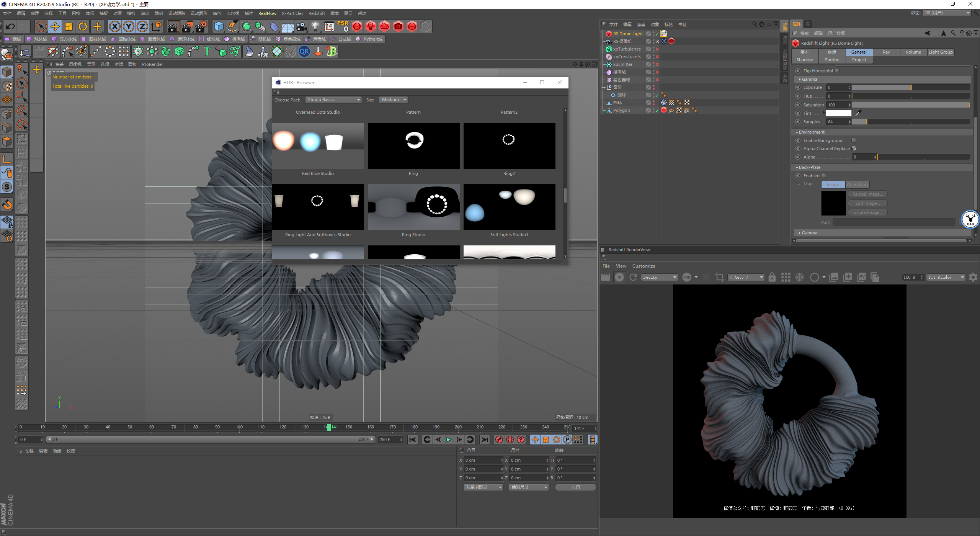Collapse the Environment section

[797, 132]
